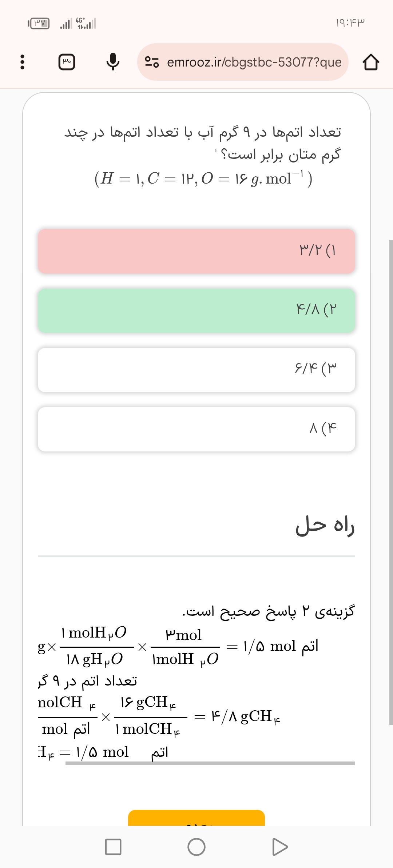Select answer option 4 (۸)
393x868 pixels.
point(196,429)
